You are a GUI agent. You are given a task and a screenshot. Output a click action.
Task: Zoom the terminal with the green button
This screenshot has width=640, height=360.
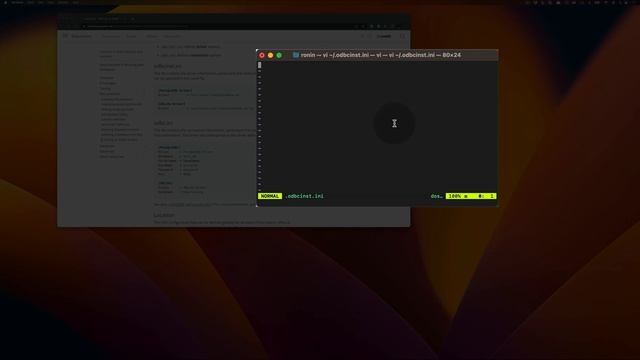pyautogui.click(x=279, y=55)
